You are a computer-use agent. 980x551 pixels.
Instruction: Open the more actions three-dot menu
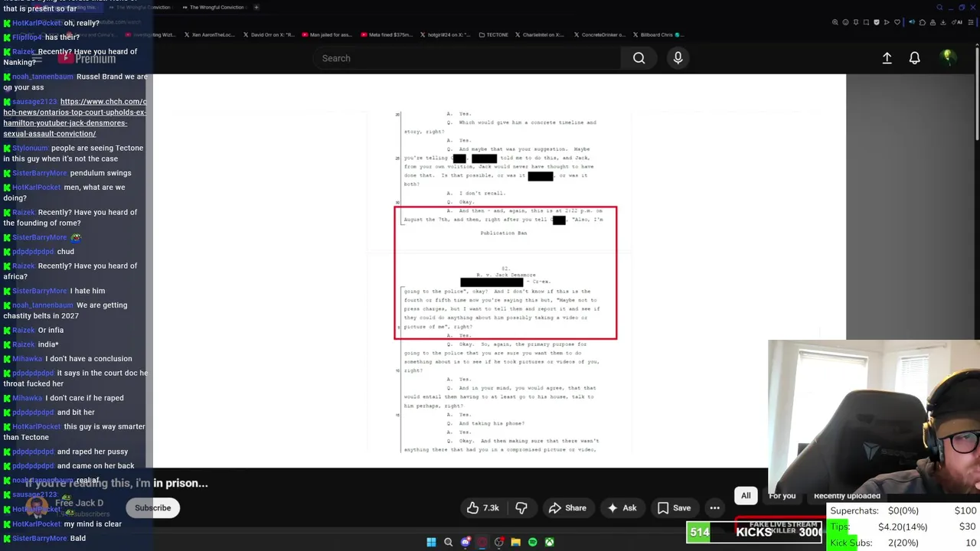coord(714,508)
